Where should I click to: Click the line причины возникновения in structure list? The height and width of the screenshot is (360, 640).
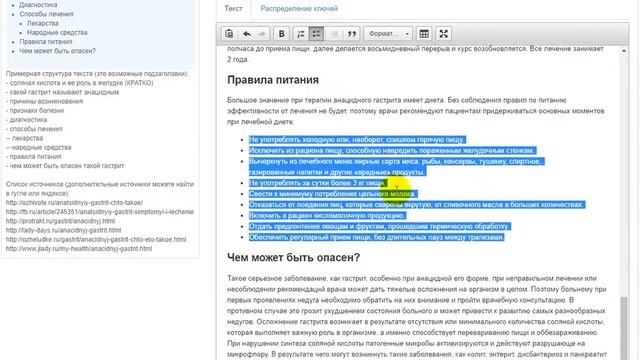(44, 101)
